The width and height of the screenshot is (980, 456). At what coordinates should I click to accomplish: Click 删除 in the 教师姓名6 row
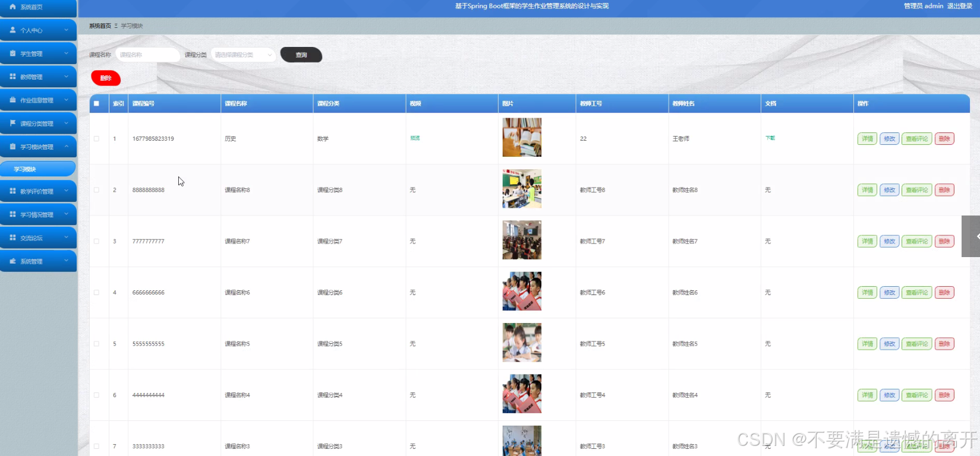click(944, 292)
